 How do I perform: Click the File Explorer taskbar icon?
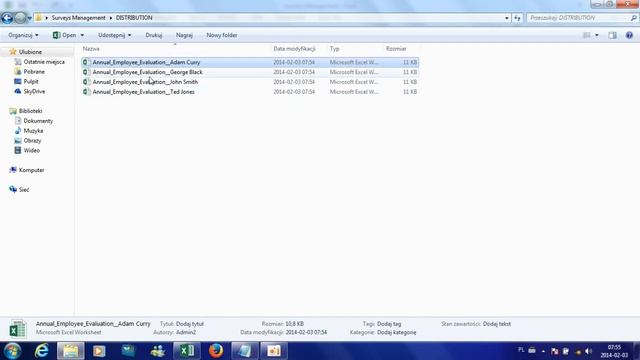click(x=71, y=351)
